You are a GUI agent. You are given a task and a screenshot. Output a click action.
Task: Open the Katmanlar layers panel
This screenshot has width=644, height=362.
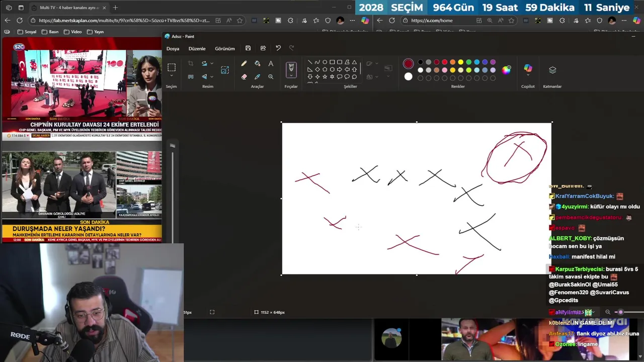[552, 70]
